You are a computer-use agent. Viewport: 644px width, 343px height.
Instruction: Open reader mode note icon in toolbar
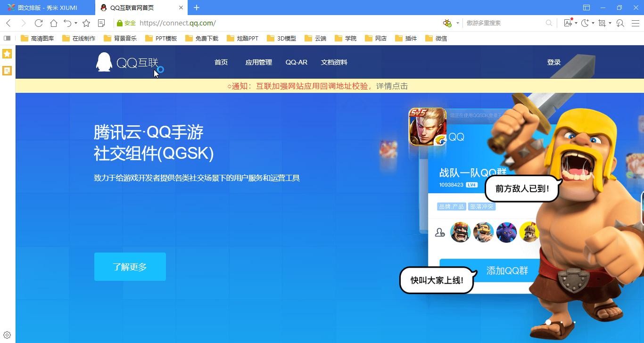(x=101, y=23)
